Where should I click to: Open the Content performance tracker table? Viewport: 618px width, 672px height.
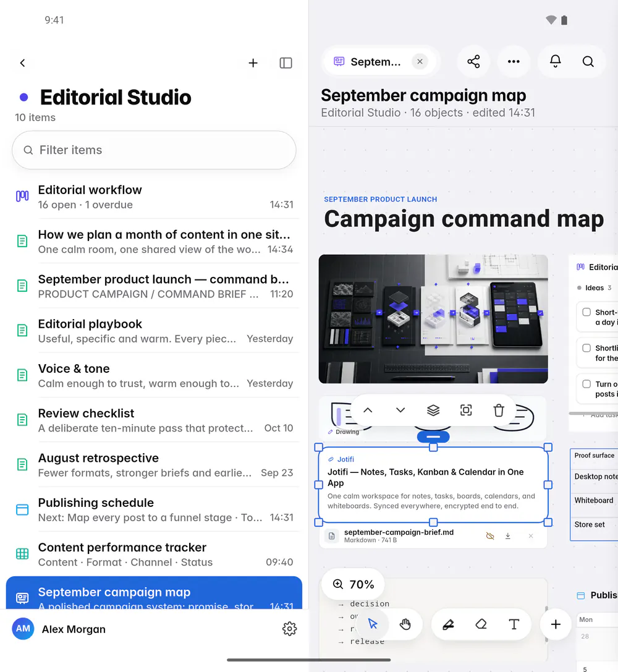click(x=154, y=554)
